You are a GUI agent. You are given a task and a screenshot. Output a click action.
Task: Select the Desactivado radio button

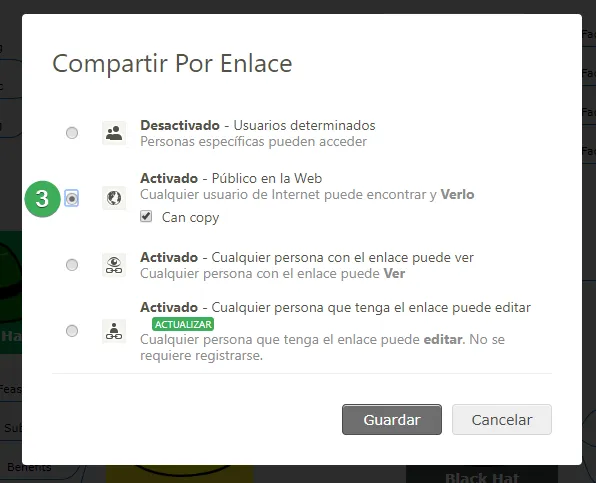coord(72,133)
